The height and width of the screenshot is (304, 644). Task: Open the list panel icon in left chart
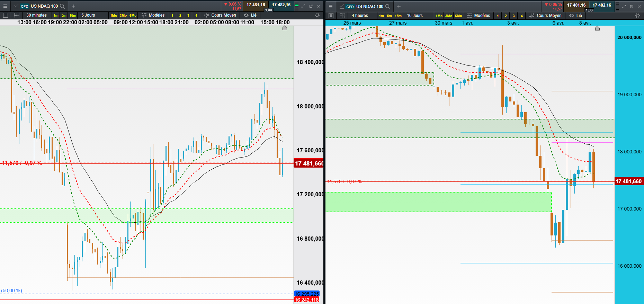pyautogui.click(x=6, y=15)
